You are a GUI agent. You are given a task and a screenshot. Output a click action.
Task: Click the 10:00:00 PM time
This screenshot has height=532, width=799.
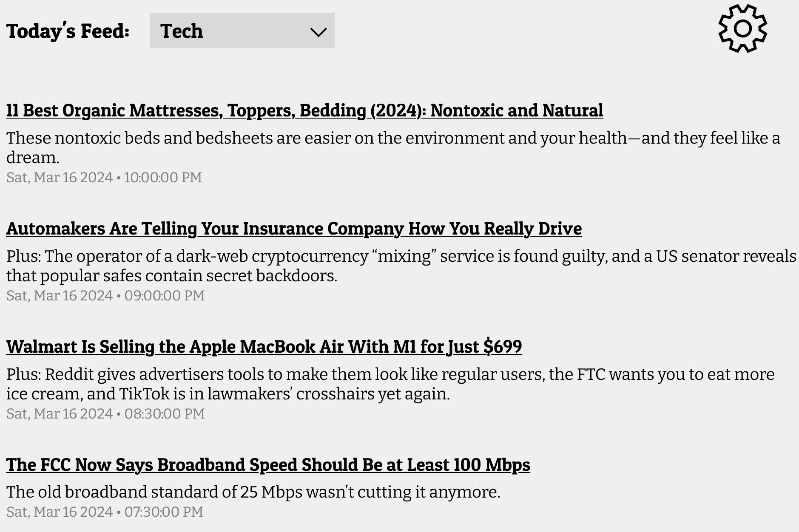163,177
